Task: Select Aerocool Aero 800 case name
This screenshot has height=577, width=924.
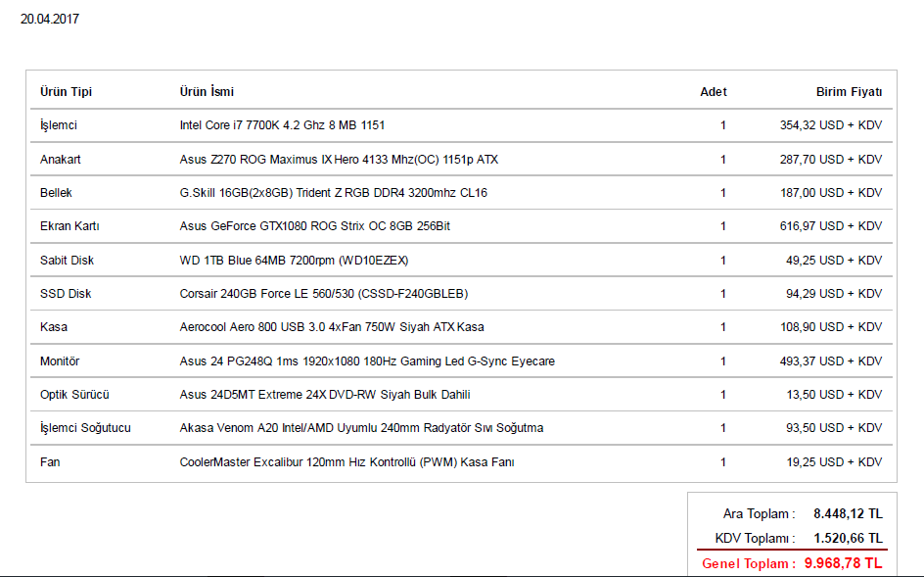Action: pyautogui.click(x=332, y=327)
